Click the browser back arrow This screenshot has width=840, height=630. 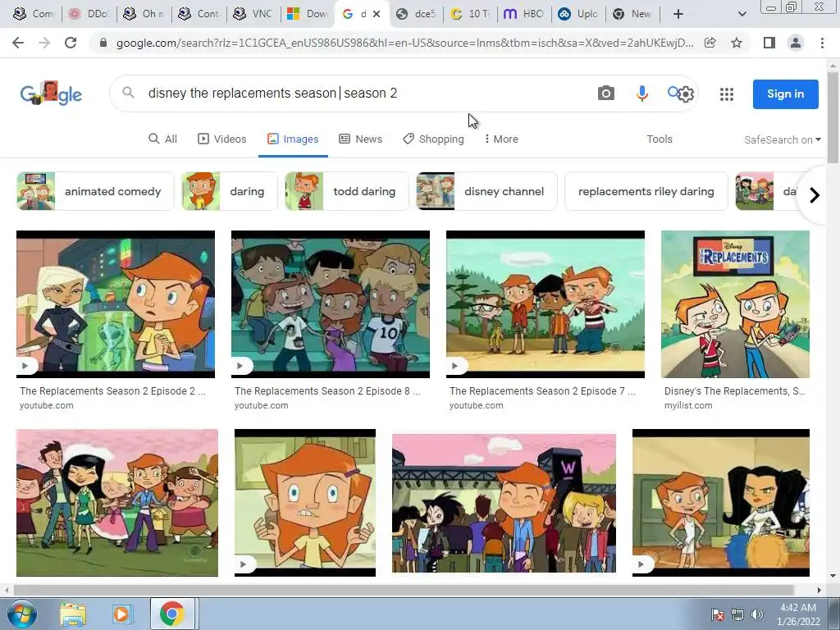(18, 43)
